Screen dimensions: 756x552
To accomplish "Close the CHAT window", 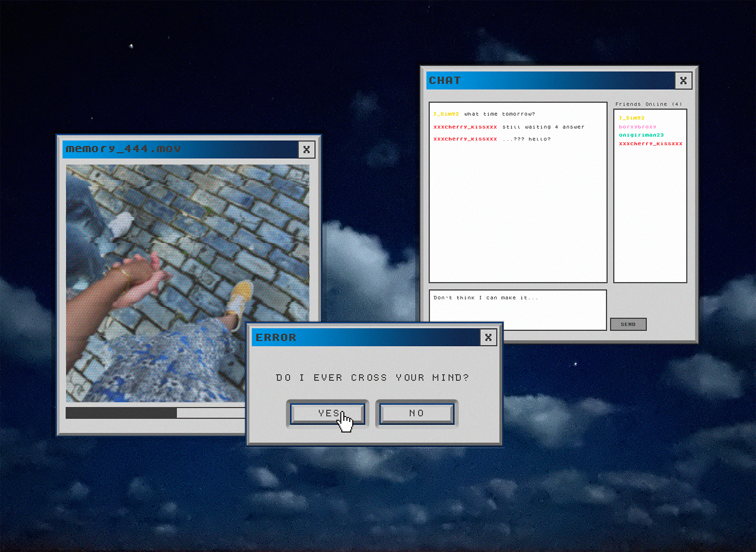I will point(683,81).
